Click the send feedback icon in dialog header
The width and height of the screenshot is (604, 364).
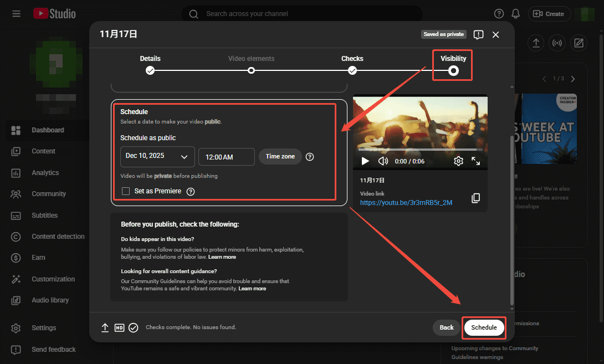click(478, 34)
